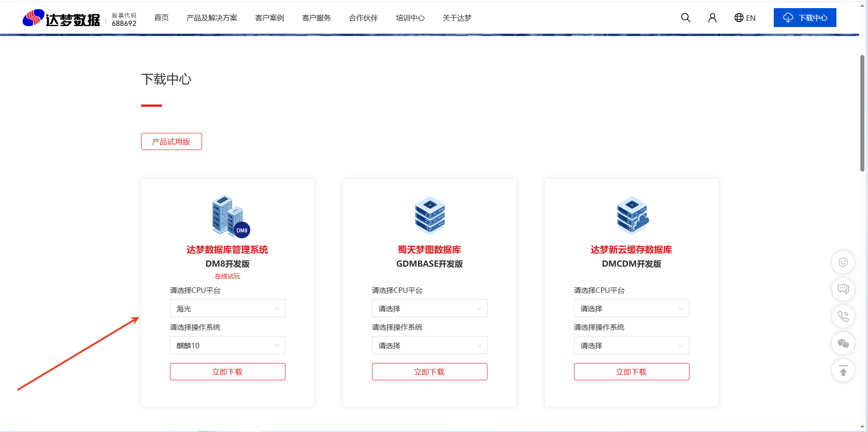Click the smiley face feedback icon
Viewport: 868px width, 432px height.
tap(843, 262)
